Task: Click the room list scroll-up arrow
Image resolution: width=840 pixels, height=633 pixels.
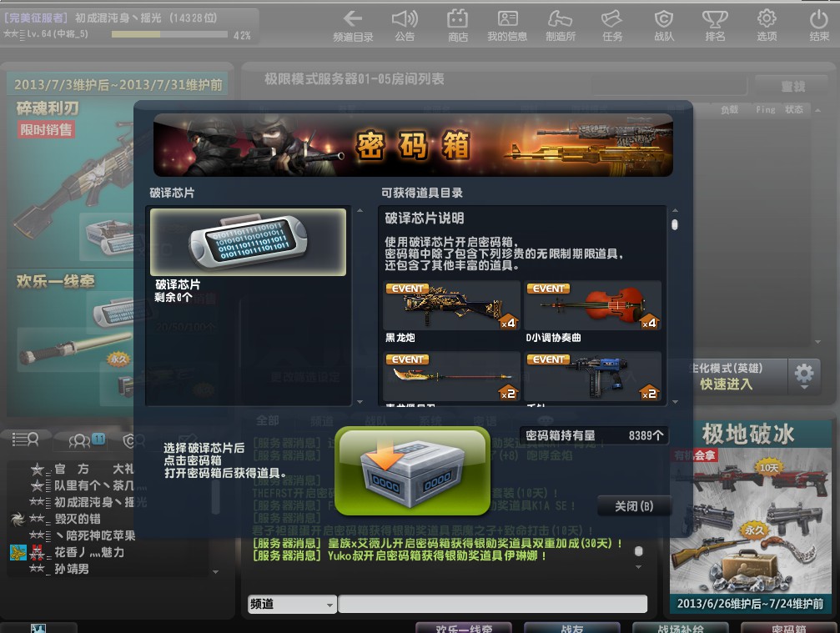Action: click(x=817, y=110)
